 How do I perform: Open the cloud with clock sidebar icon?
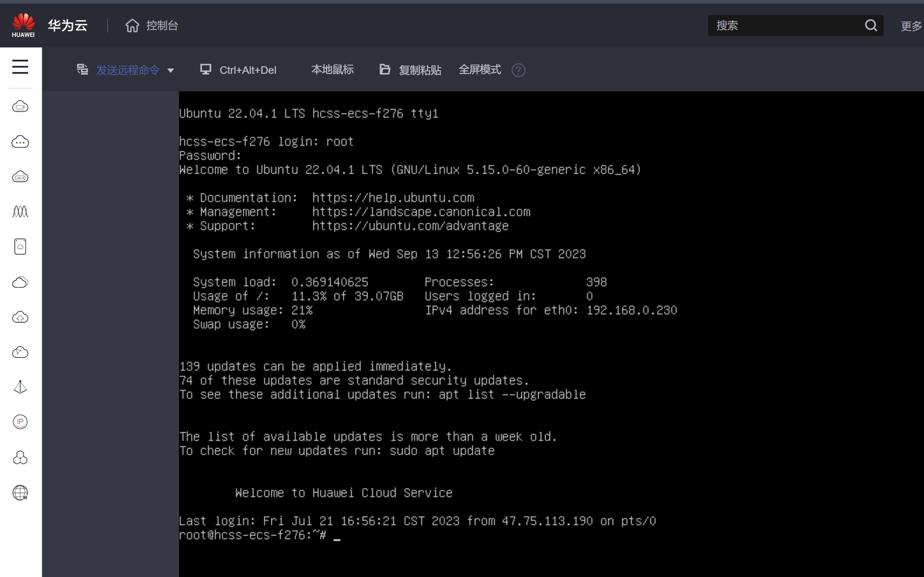click(x=20, y=352)
